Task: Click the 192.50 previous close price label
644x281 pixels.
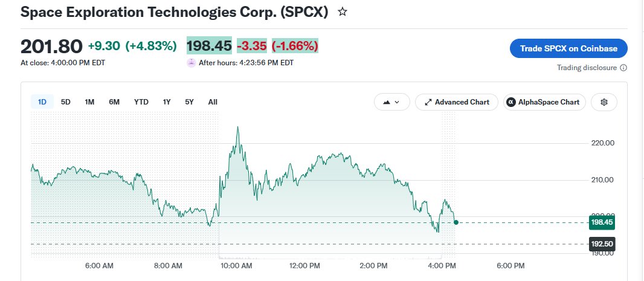Action: [x=602, y=244]
